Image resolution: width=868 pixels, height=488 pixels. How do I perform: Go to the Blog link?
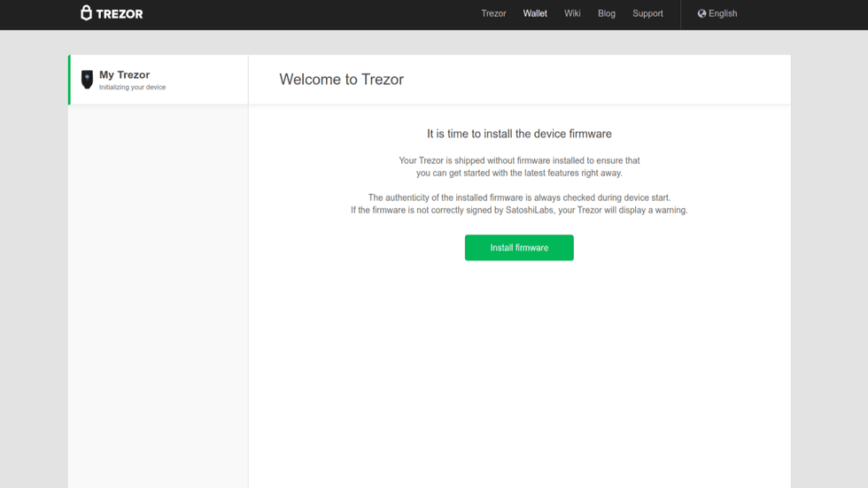pyautogui.click(x=606, y=14)
